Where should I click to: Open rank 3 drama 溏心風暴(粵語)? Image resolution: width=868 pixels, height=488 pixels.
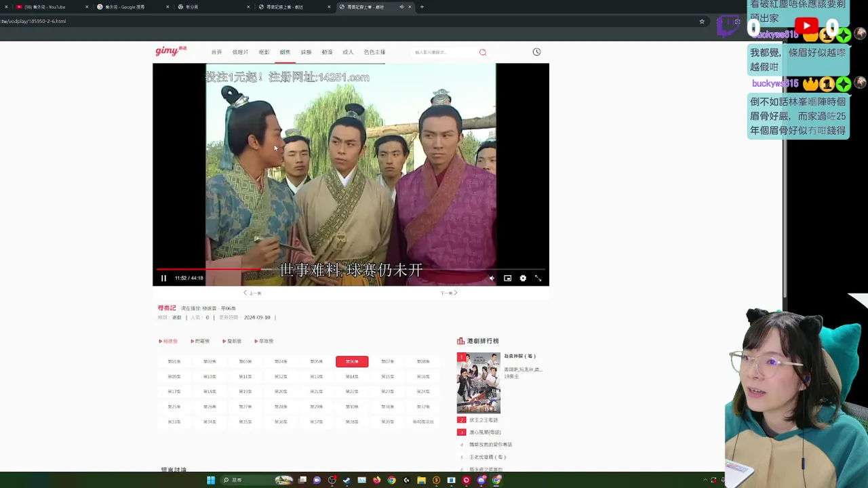coord(485,432)
